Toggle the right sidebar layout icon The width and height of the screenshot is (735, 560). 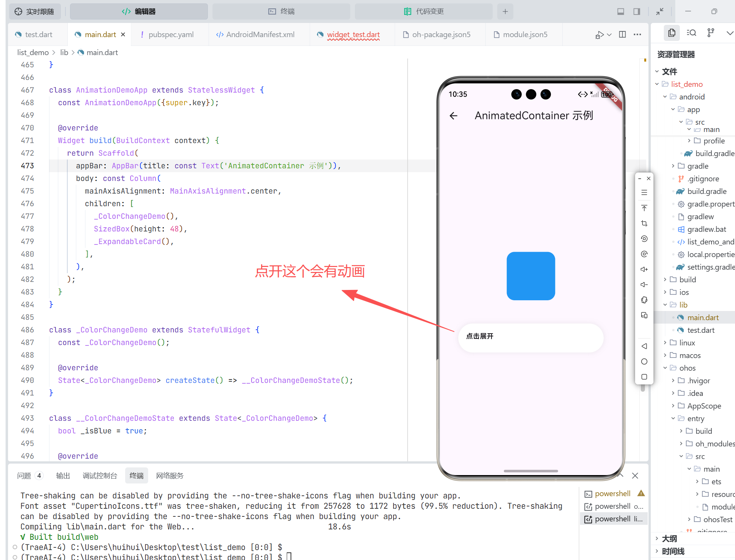[x=637, y=11]
